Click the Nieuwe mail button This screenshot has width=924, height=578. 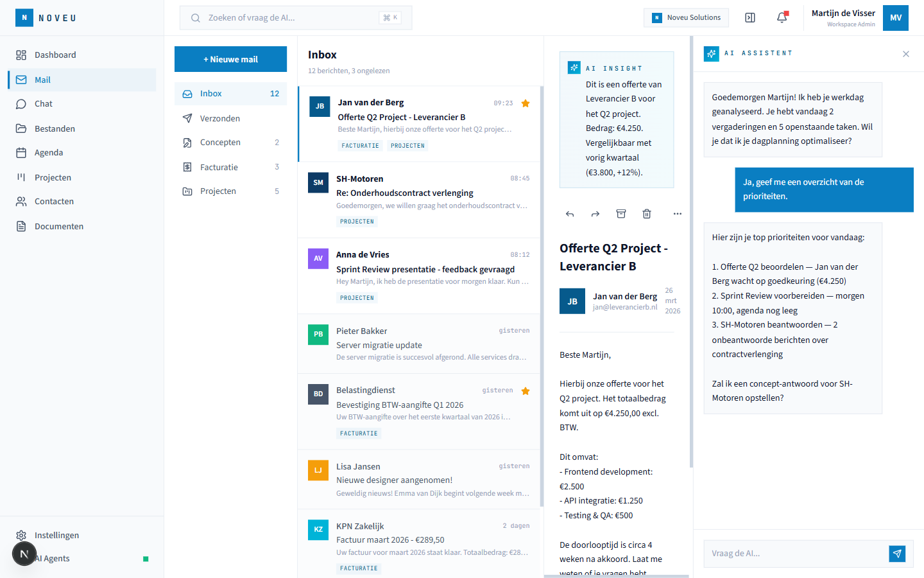coord(230,59)
